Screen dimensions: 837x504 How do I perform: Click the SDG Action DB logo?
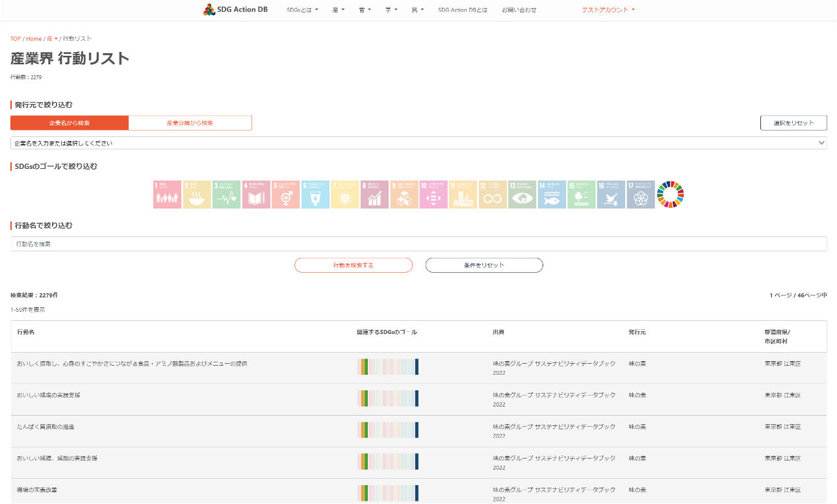235,10
